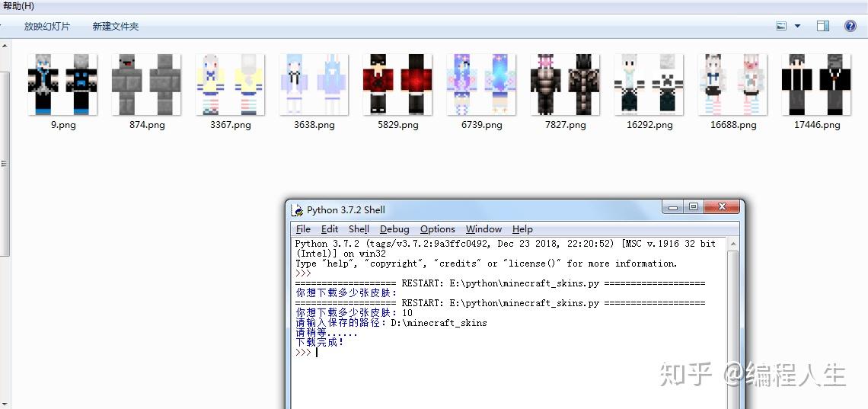Select the 5829.png skin thumbnail
868x409 pixels.
397,84
